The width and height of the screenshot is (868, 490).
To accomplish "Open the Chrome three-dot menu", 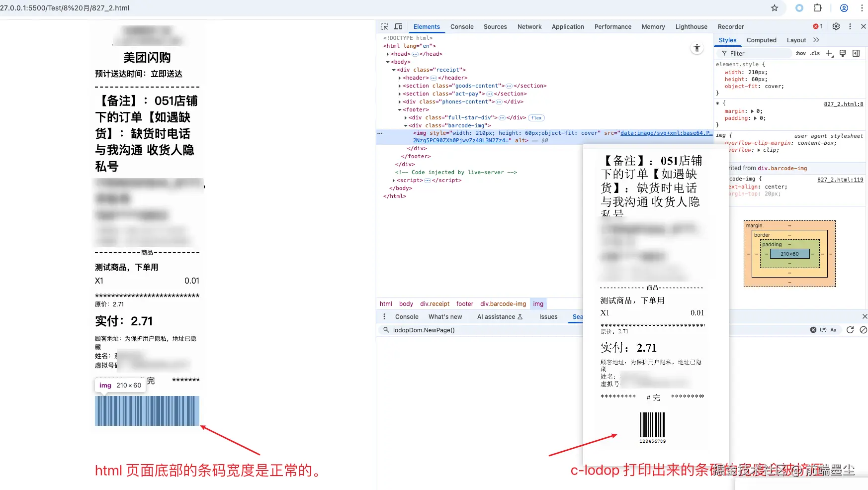I will (862, 8).
